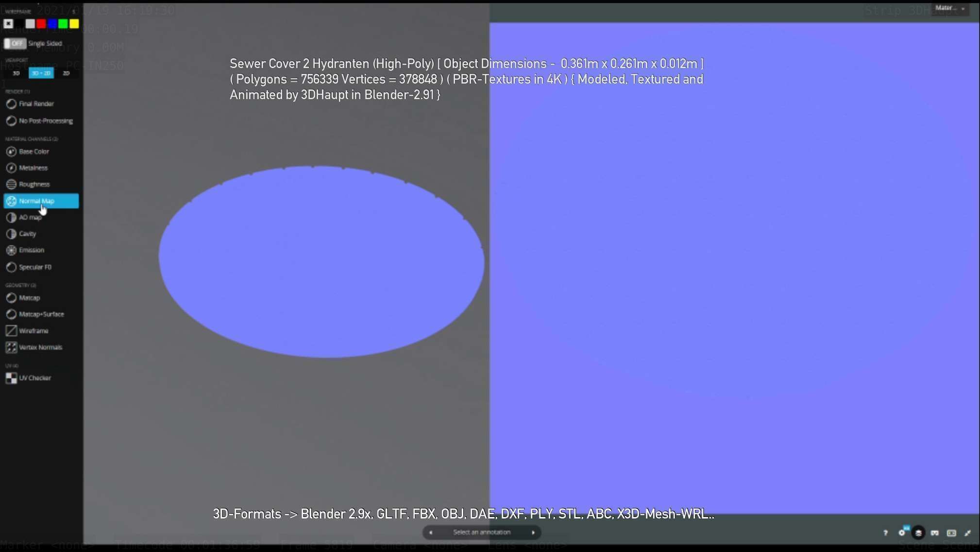Image resolution: width=980 pixels, height=552 pixels.
Task: Toggle the Single Sided switch
Action: click(x=15, y=44)
